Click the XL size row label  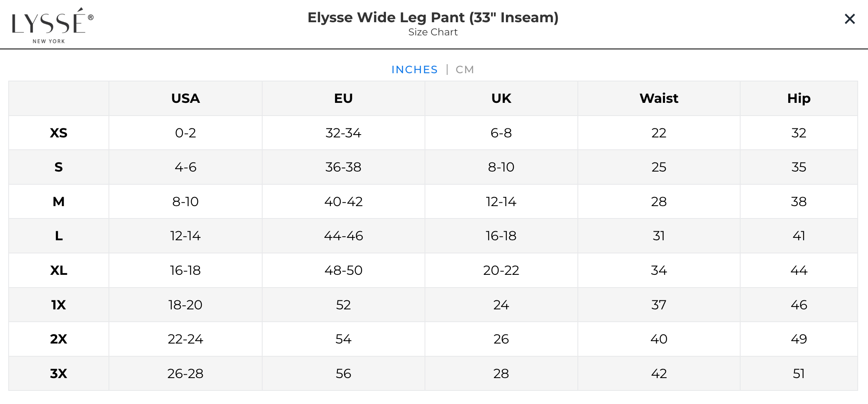(x=58, y=270)
